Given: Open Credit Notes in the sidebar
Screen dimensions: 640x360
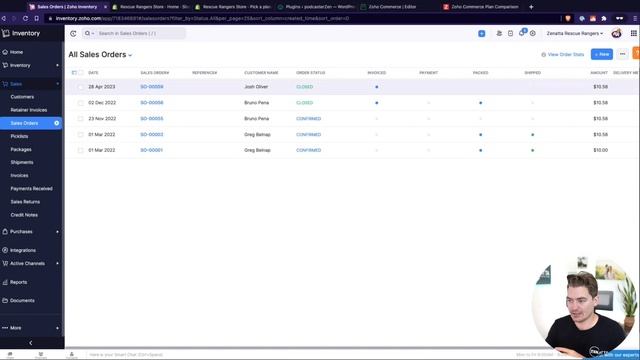Looking at the screenshot, I should (x=24, y=215).
